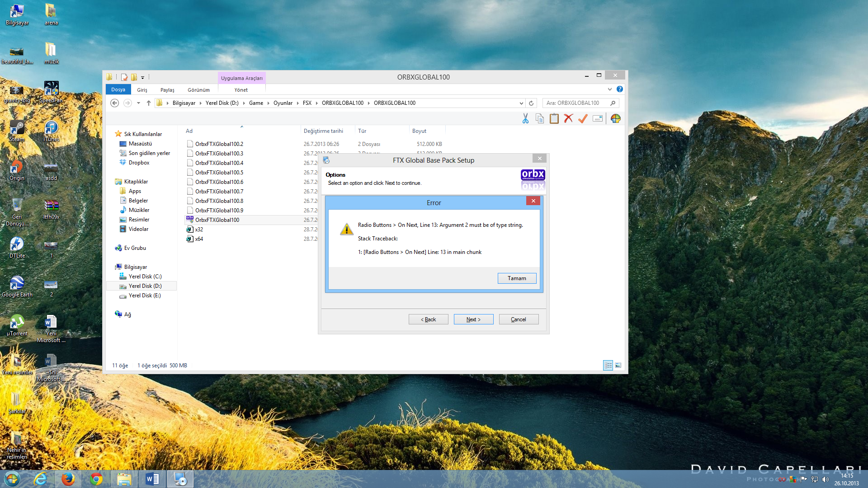Click Cancel in FTX Global Base Pack Setup
The image size is (868, 488).
coord(519,319)
